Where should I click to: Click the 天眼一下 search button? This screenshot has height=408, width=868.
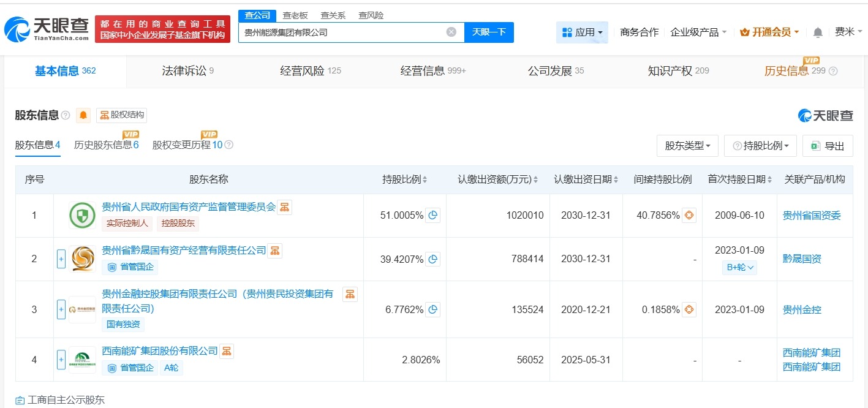coord(488,31)
